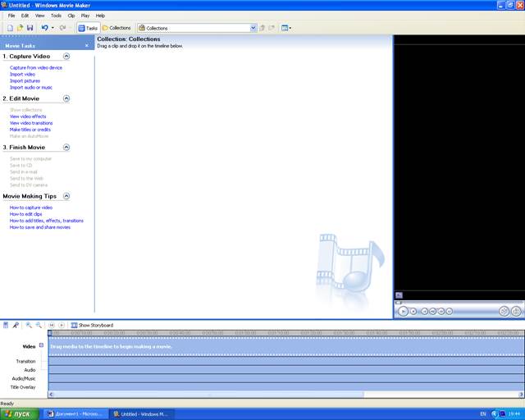Open the Tools menu

click(57, 16)
